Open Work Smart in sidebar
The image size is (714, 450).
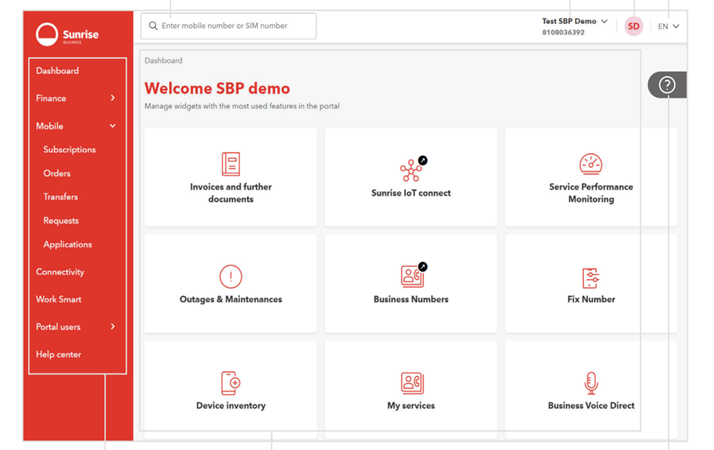pos(59,299)
